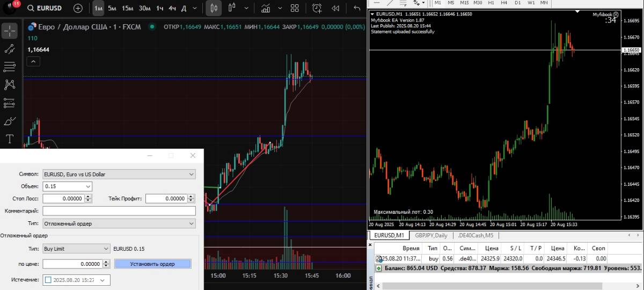644x290 pixels.
Task: Select H4 timeframe in MetaTrader toolbar
Action: pyautogui.click(x=503, y=3)
